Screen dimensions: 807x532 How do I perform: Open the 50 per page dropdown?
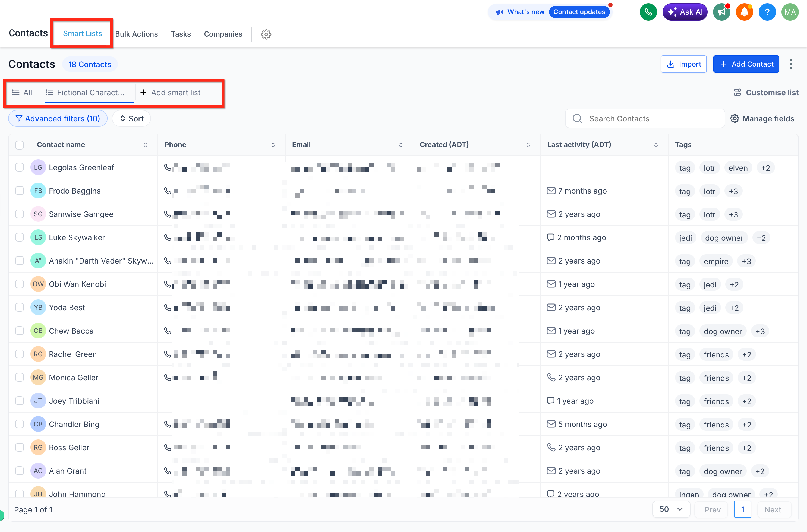[x=671, y=509]
